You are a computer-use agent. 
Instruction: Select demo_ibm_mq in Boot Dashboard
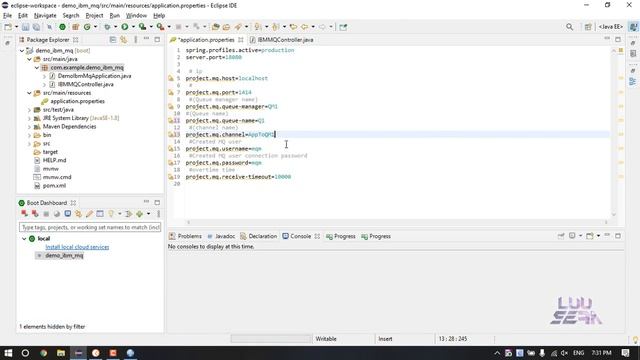(x=64, y=256)
